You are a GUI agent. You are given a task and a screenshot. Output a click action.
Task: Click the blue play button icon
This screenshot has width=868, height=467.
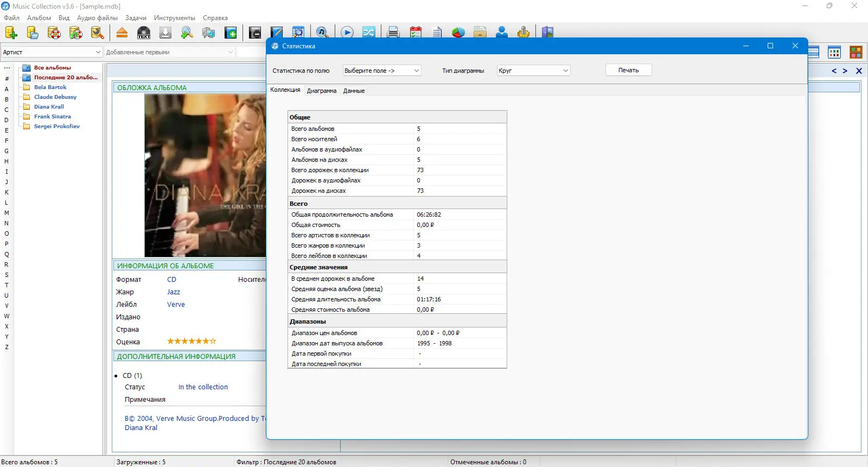click(x=347, y=33)
